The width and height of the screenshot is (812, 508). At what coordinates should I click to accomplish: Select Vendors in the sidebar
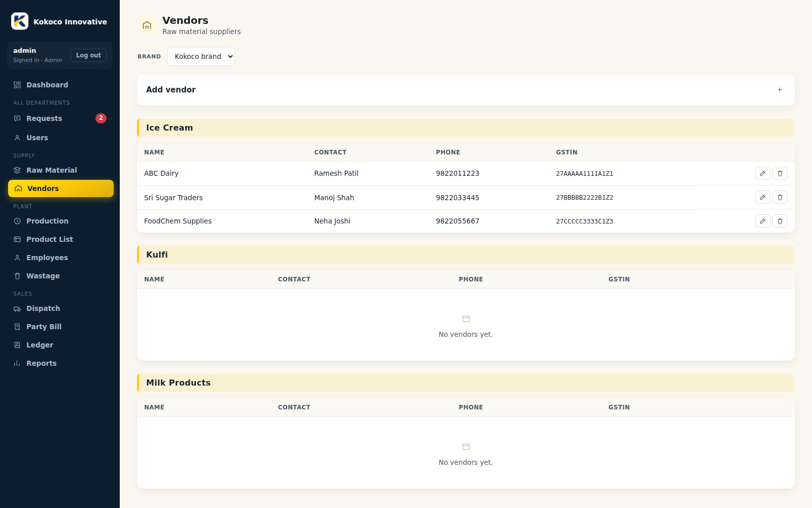[x=60, y=188]
